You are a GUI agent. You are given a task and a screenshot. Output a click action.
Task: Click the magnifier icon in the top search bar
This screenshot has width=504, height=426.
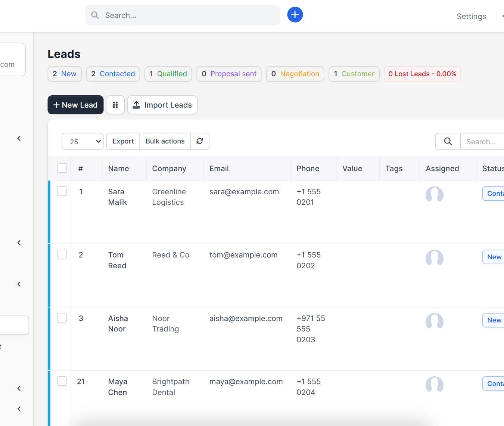95,15
